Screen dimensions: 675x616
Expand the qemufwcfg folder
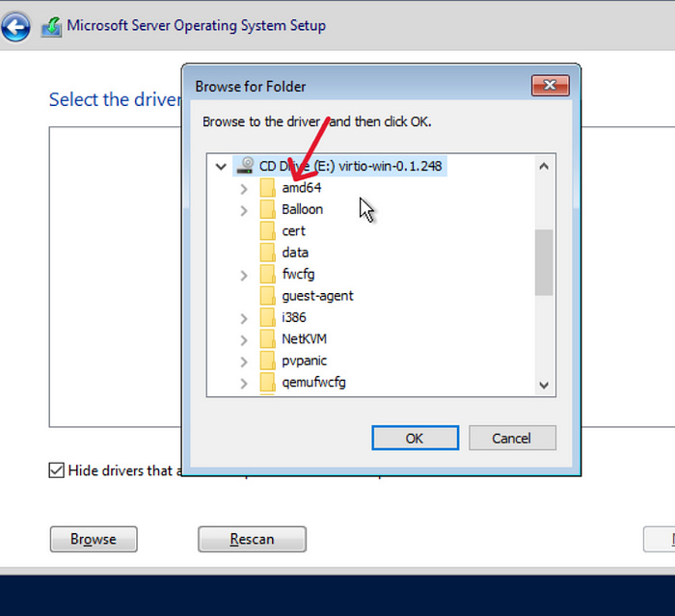point(244,383)
